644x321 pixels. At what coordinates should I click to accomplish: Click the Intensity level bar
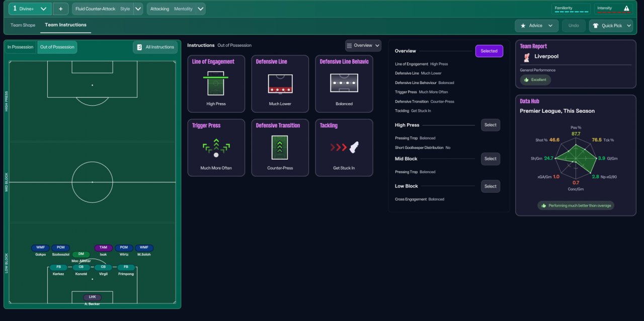[x=613, y=12]
